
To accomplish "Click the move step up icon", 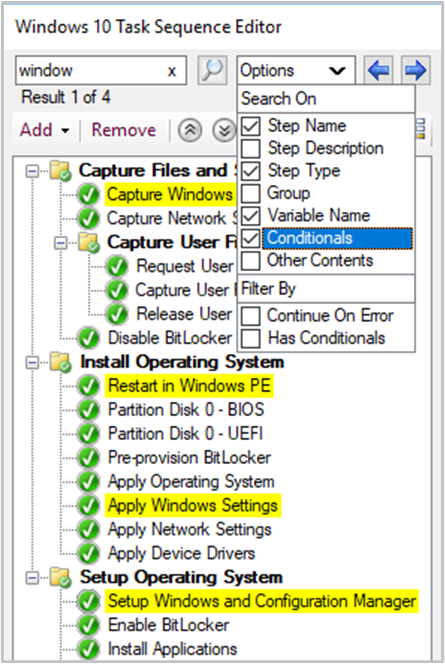I will click(x=190, y=130).
